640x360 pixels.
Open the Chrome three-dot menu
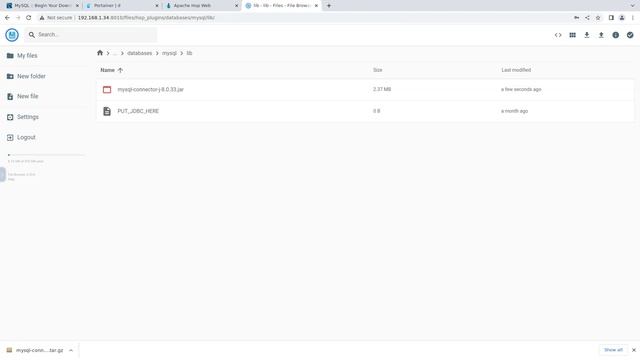[633, 18]
